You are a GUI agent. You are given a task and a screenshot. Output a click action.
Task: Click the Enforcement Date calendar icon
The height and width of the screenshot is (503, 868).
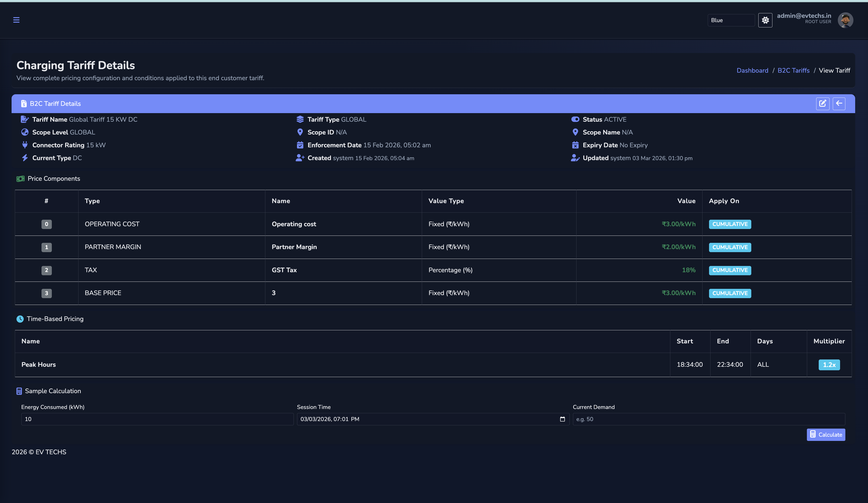[x=300, y=145]
